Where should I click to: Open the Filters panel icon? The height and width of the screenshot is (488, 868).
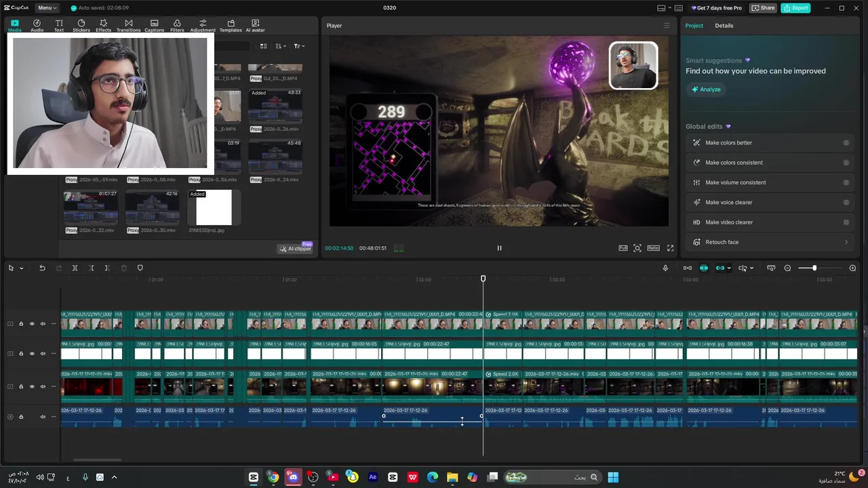pos(177,26)
